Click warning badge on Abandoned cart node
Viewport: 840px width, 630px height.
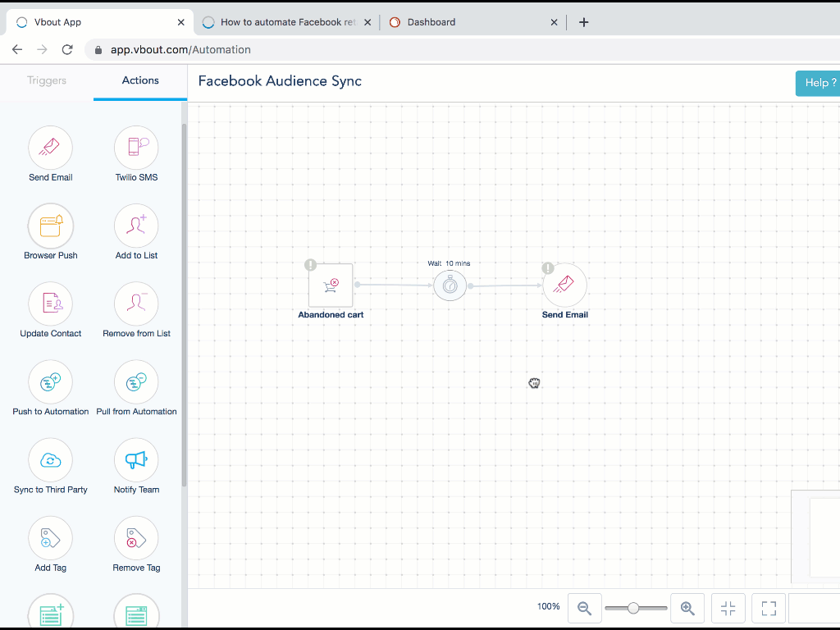[x=310, y=265]
